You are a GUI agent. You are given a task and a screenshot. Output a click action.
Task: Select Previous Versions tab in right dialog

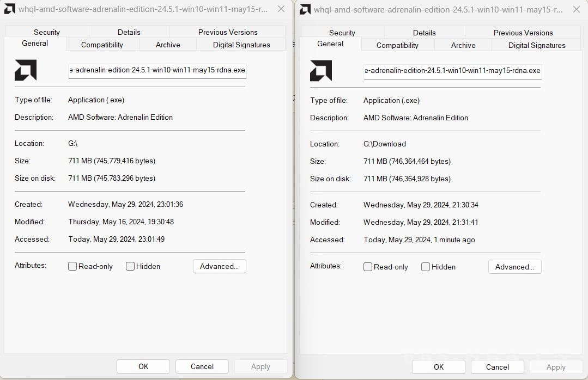523,33
